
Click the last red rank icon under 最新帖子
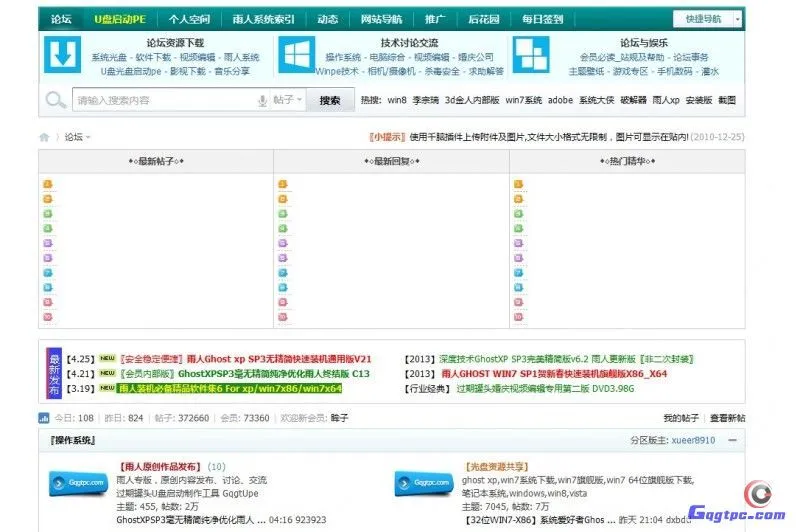coord(47,317)
